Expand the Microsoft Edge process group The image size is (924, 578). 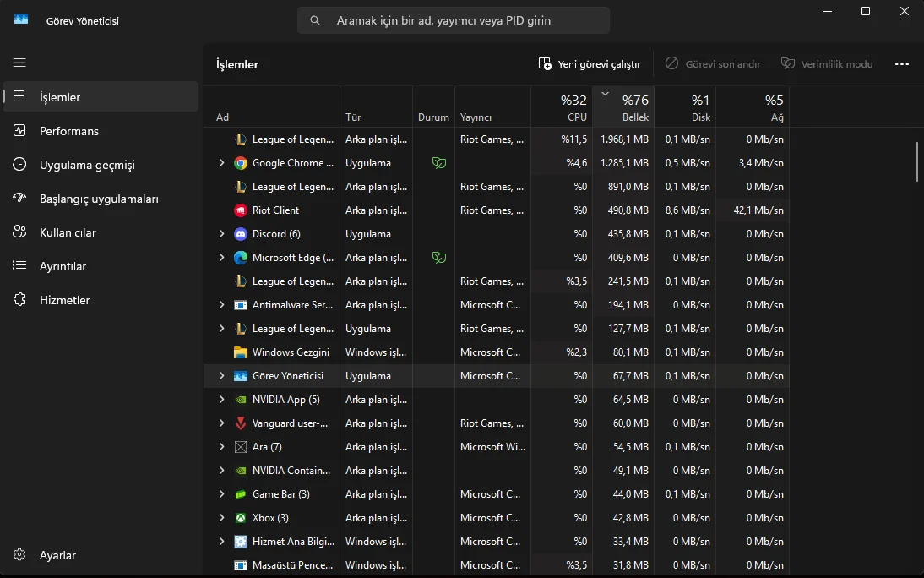(221, 257)
